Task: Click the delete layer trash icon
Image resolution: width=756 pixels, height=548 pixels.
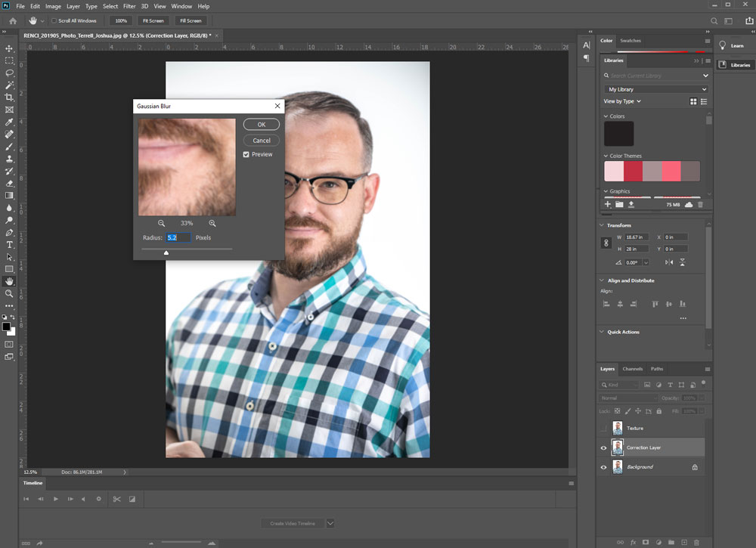Action: click(696, 542)
